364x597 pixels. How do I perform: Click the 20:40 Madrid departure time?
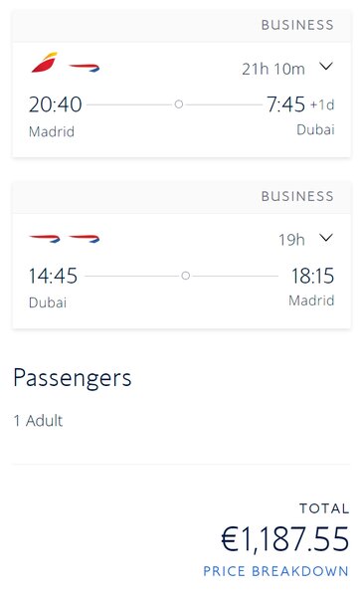56,104
